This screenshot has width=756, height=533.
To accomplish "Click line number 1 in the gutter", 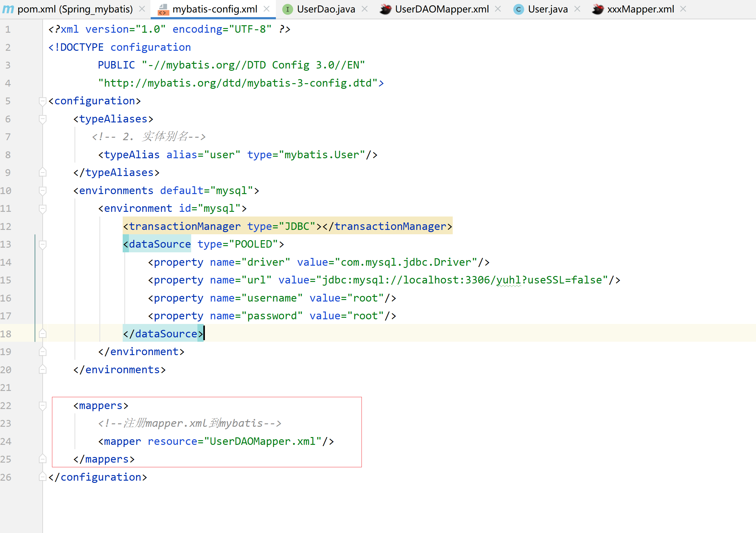I will (8, 30).
